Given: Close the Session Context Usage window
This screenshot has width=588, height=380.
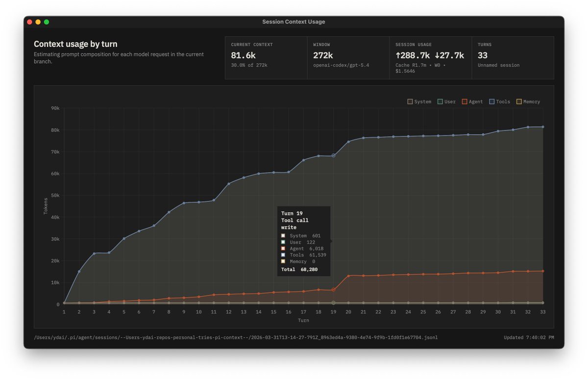Looking at the screenshot, I should click(x=29, y=22).
